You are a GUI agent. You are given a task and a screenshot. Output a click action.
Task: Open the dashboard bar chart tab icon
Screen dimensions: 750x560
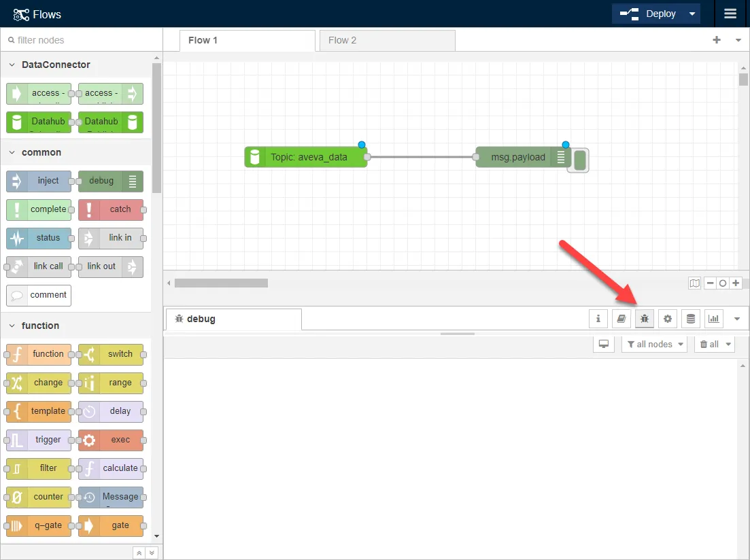pyautogui.click(x=714, y=319)
